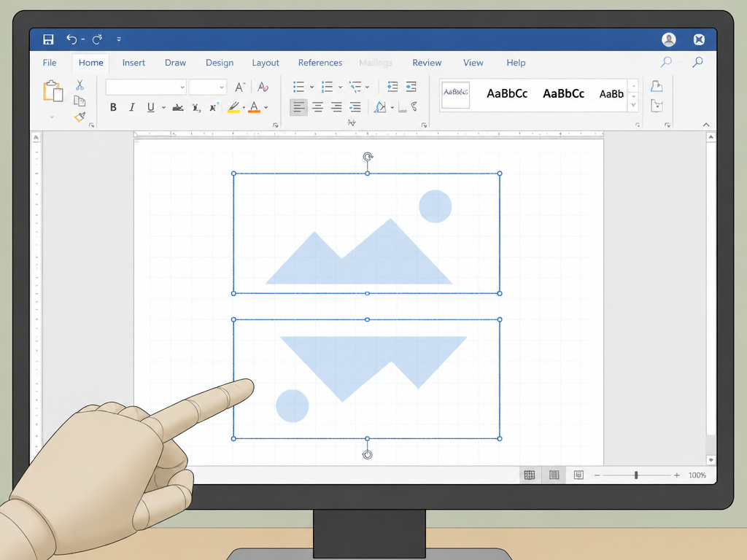Open the font color dropdown arrow
The image size is (747, 560).
click(x=266, y=108)
